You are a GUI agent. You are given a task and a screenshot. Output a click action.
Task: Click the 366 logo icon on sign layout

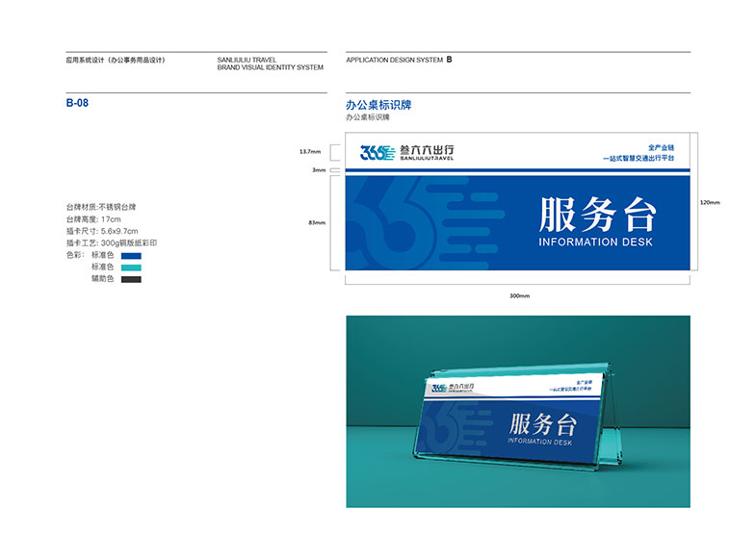[x=377, y=152]
